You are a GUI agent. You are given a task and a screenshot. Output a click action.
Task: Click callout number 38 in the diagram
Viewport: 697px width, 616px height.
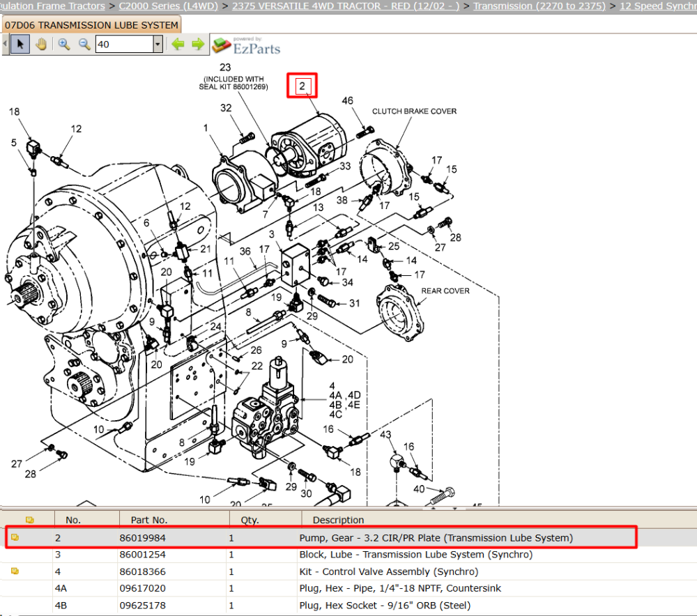click(342, 200)
